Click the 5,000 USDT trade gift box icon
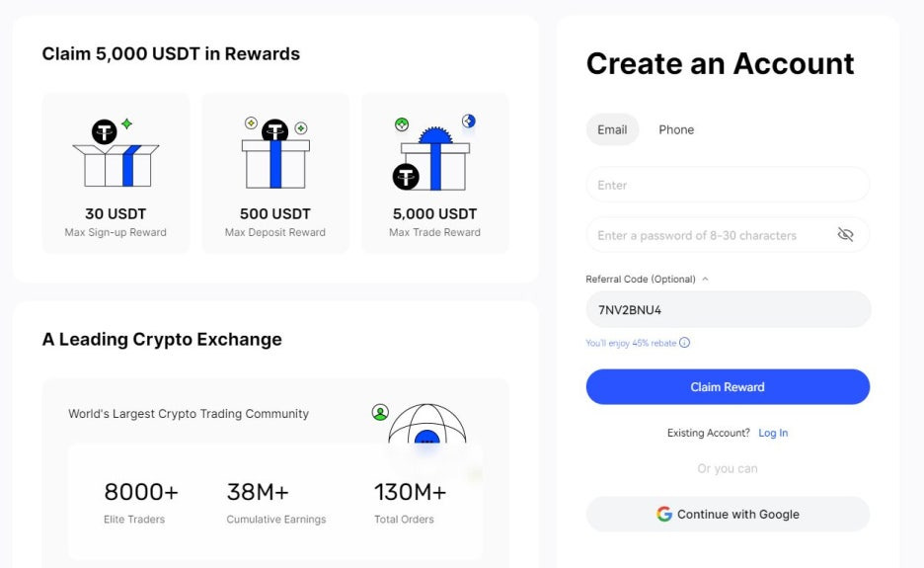 coord(435,152)
